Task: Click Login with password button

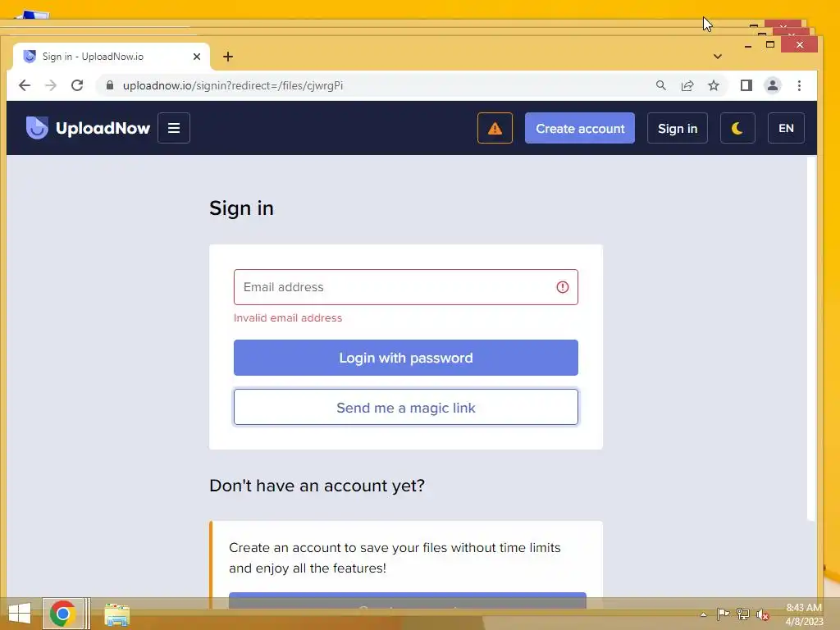Action: [405, 358]
